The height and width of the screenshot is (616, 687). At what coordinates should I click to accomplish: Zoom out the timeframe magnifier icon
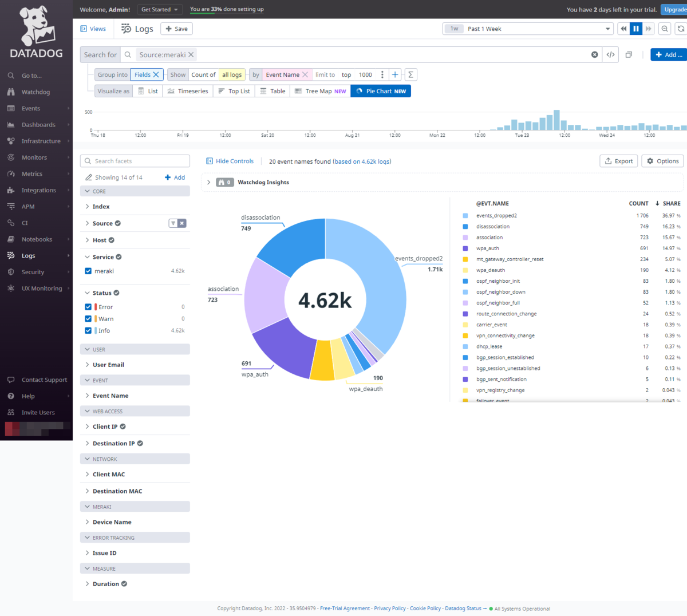(x=665, y=29)
